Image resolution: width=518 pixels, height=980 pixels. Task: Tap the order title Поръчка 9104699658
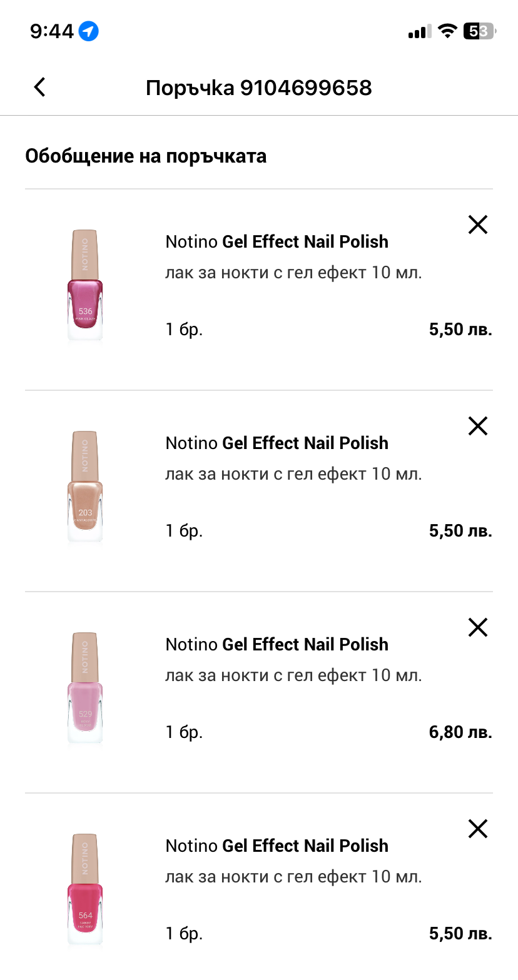(x=259, y=88)
